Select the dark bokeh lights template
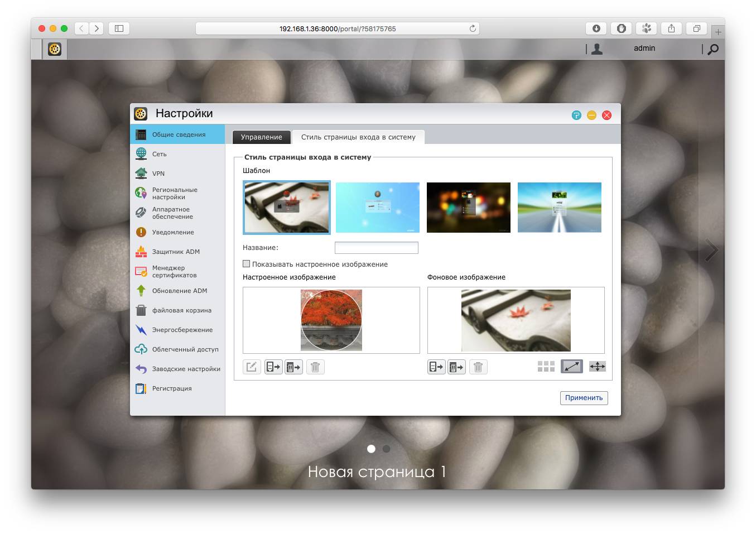This screenshot has height=534, width=756. point(469,207)
